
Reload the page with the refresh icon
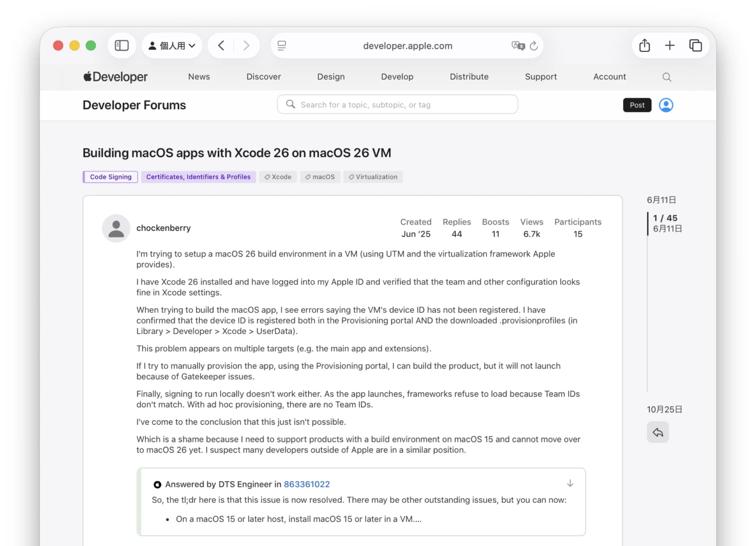[x=533, y=45]
